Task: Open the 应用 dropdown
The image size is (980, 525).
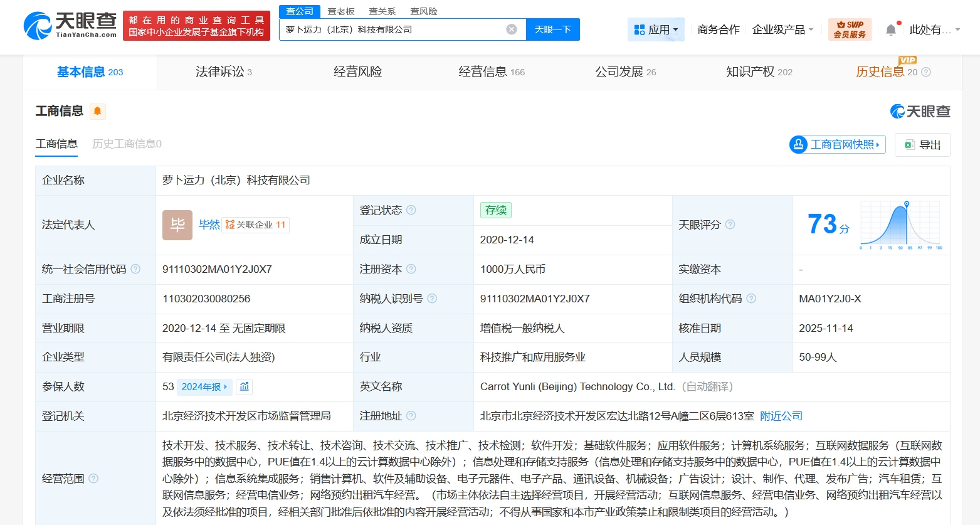Action: 656,29
